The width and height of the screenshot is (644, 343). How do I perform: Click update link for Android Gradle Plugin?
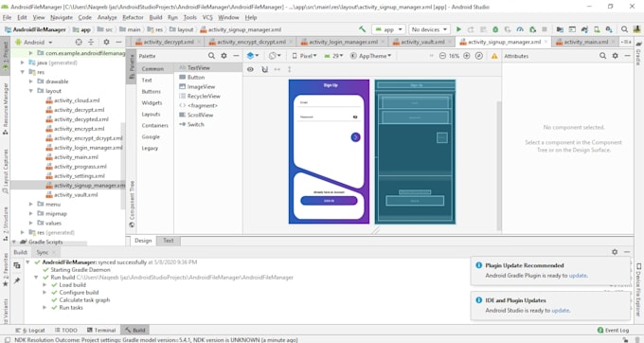tap(578, 275)
